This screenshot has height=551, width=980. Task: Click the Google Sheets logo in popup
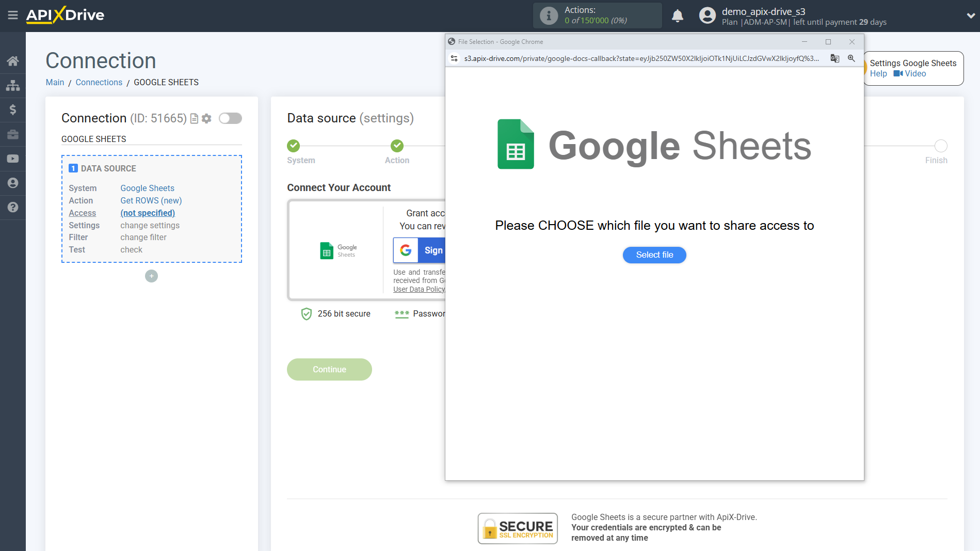(654, 145)
